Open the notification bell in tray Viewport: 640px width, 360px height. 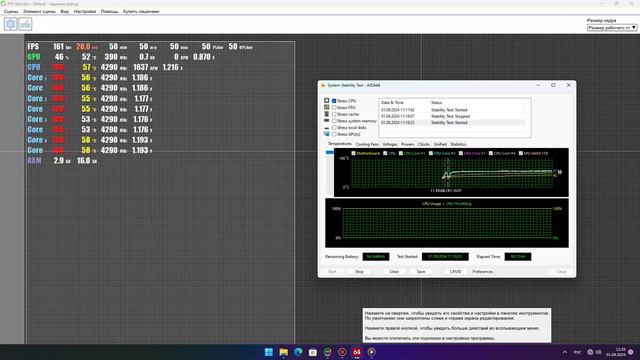coord(631,352)
